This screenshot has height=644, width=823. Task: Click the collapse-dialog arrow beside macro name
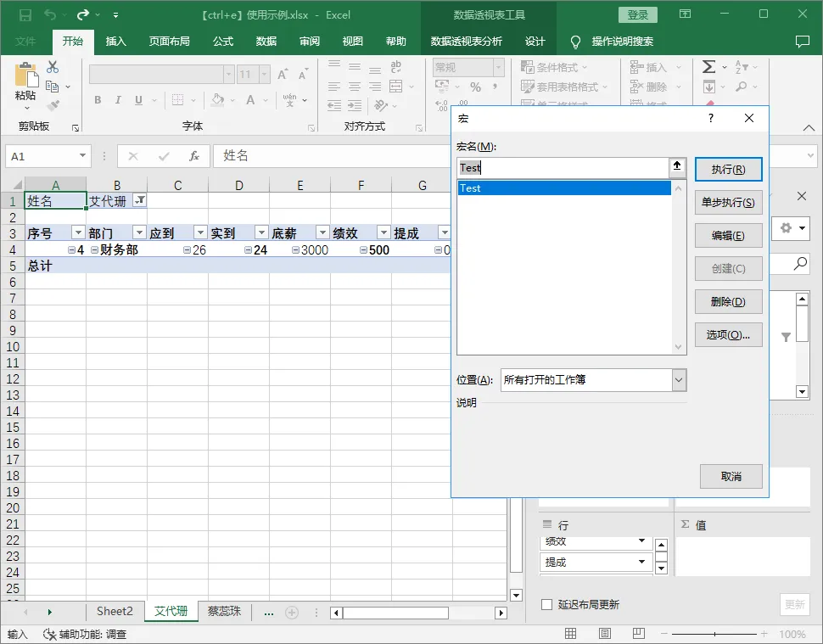point(677,167)
